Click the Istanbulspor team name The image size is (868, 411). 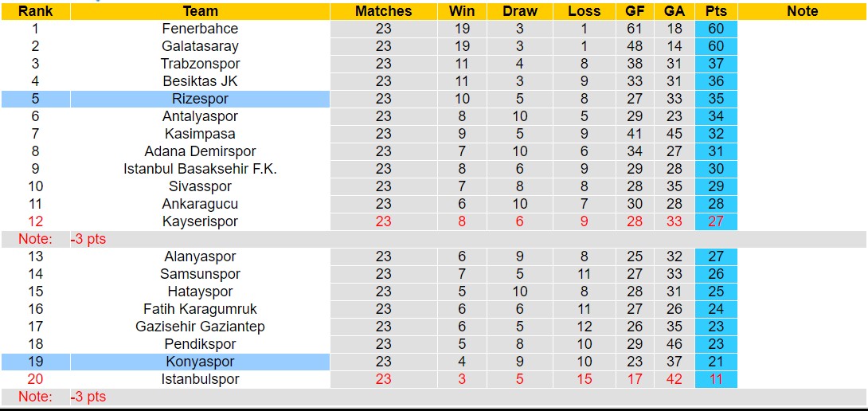[200, 379]
